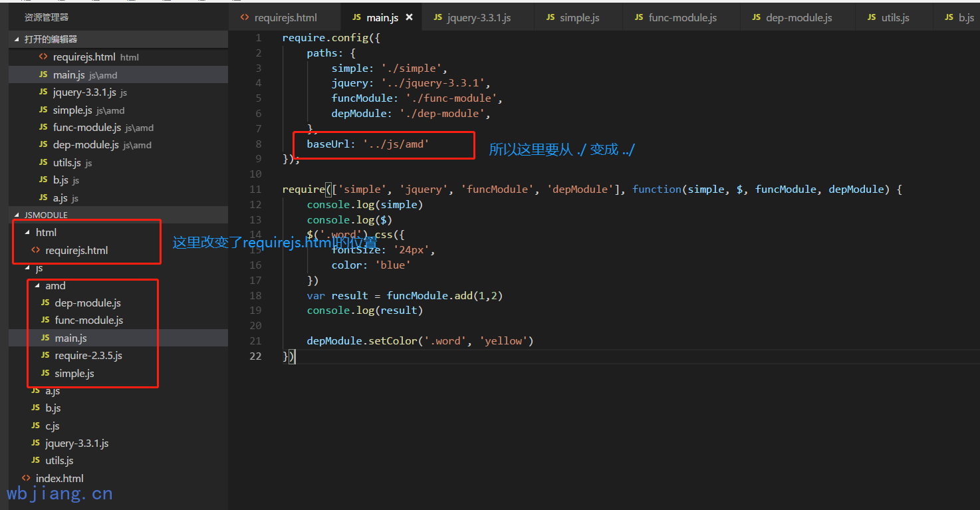
Task: Click JS icon next to jquery-3.3.1.js in tree
Action: pyautogui.click(x=35, y=444)
